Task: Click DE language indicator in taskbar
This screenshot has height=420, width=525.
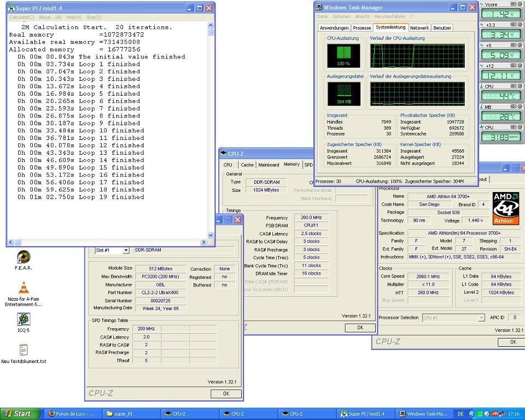Action: pos(460,414)
